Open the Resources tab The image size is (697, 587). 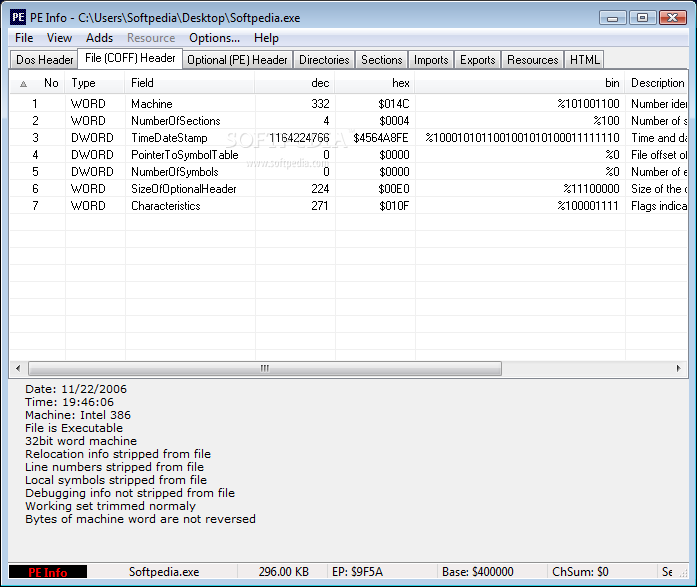(x=533, y=60)
